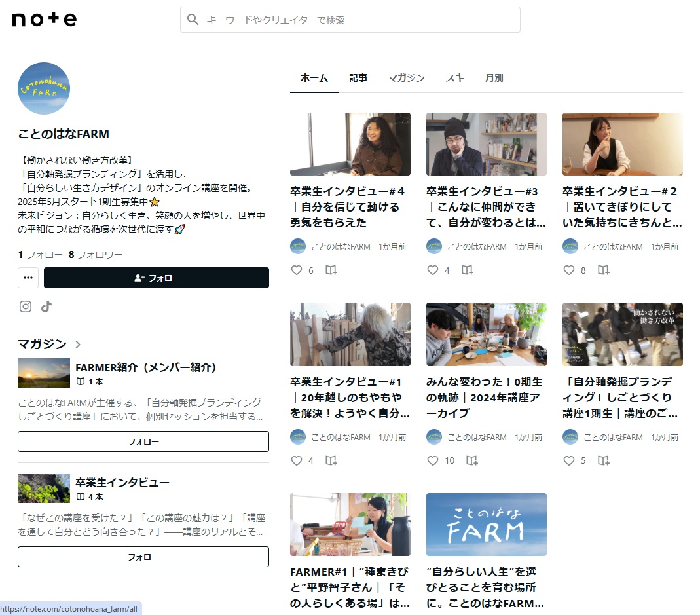700x615 pixels.
Task: Like the 卒業生インタビュー#4 article
Action: pyautogui.click(x=297, y=270)
